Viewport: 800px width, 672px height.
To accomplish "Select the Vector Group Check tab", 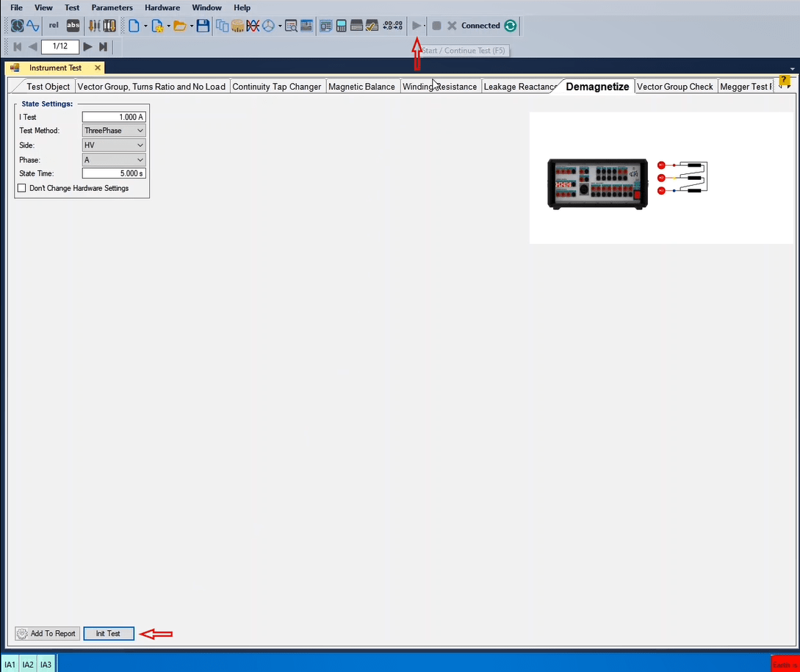I will tap(674, 87).
